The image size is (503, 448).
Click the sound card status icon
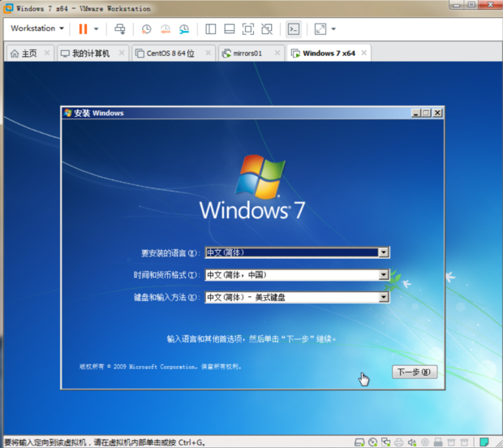[412, 442]
